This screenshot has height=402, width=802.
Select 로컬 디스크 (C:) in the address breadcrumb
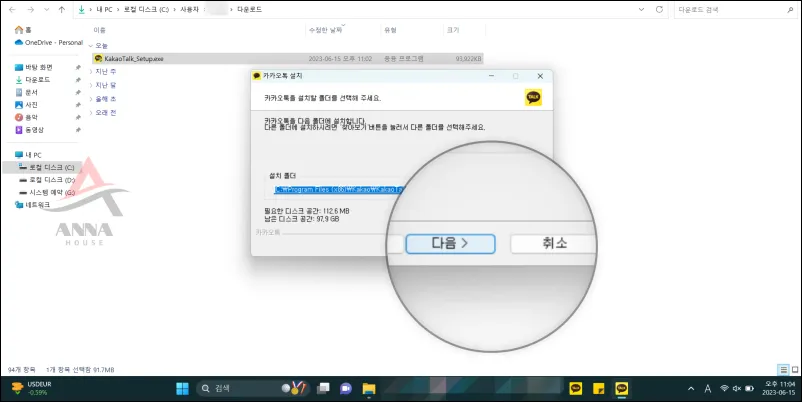146,10
